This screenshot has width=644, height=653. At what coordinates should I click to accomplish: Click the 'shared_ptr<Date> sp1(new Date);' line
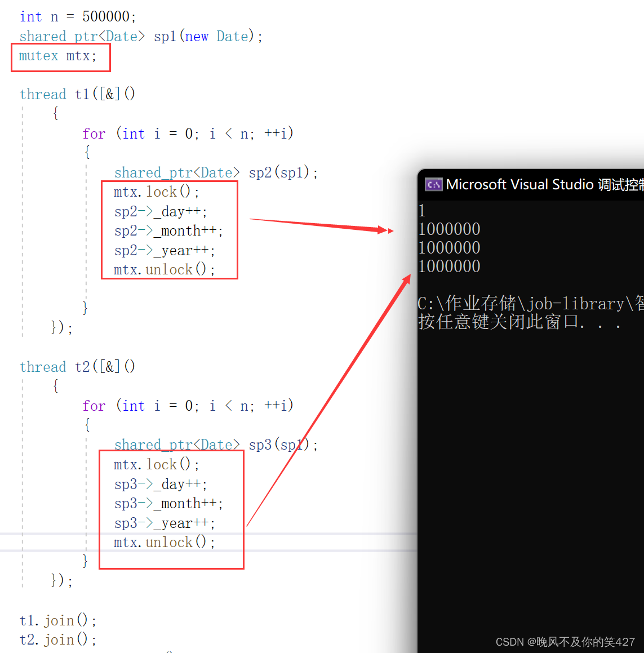[141, 37]
